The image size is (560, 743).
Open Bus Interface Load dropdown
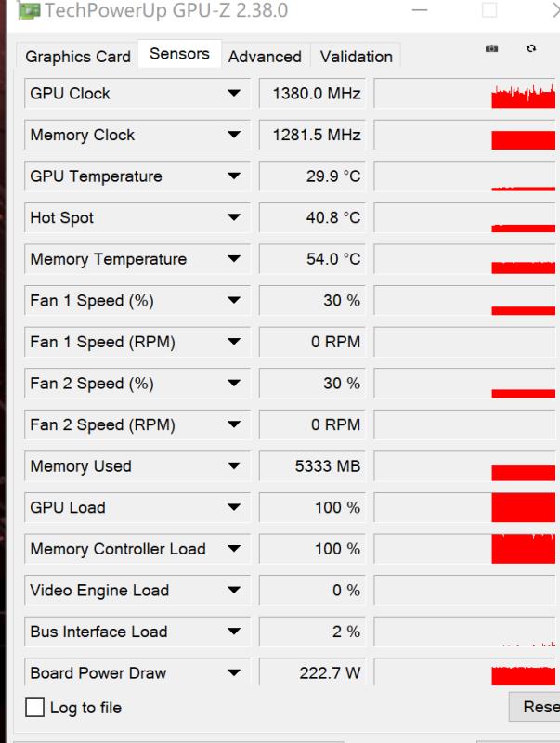click(234, 632)
